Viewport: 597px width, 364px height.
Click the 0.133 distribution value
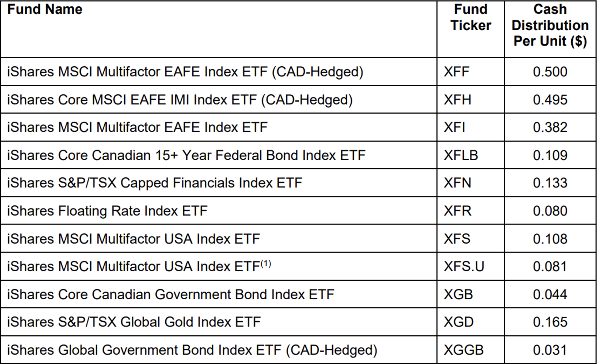[550, 183]
